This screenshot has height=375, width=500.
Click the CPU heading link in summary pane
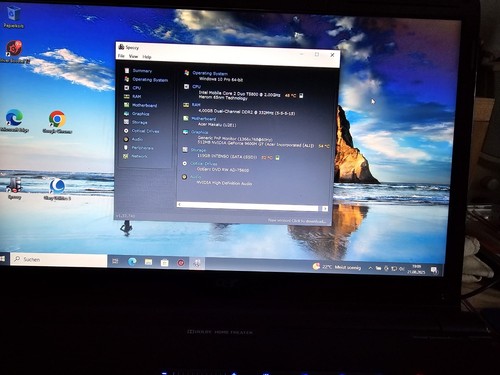196,87
